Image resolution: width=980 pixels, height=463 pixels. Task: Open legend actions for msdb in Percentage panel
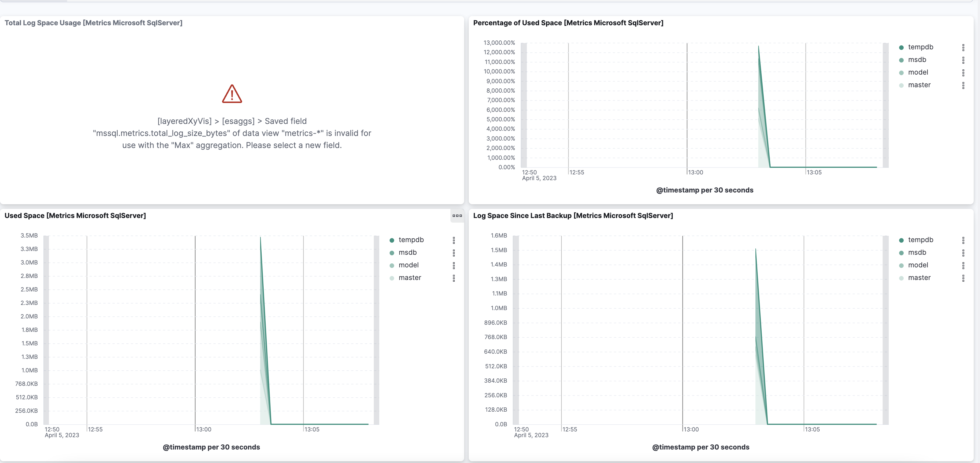964,60
